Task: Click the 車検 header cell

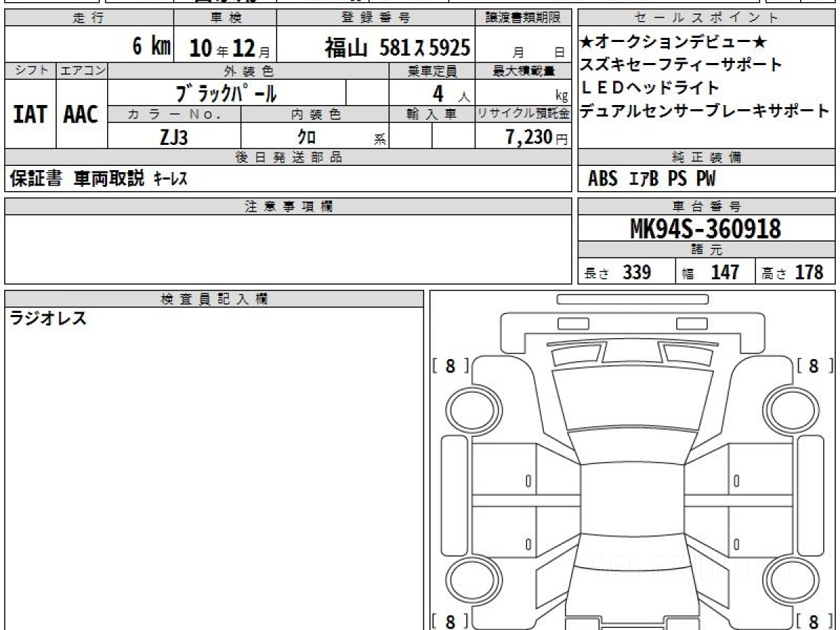Action: 225,18
